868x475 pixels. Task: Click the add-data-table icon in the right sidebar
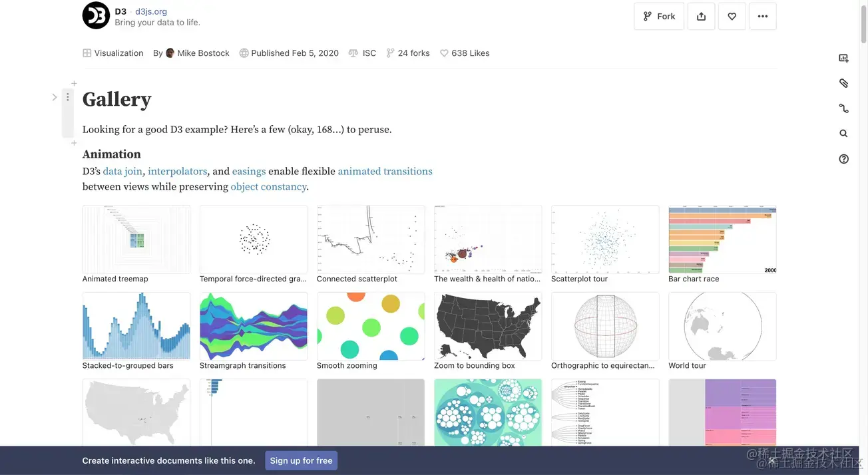(843, 58)
